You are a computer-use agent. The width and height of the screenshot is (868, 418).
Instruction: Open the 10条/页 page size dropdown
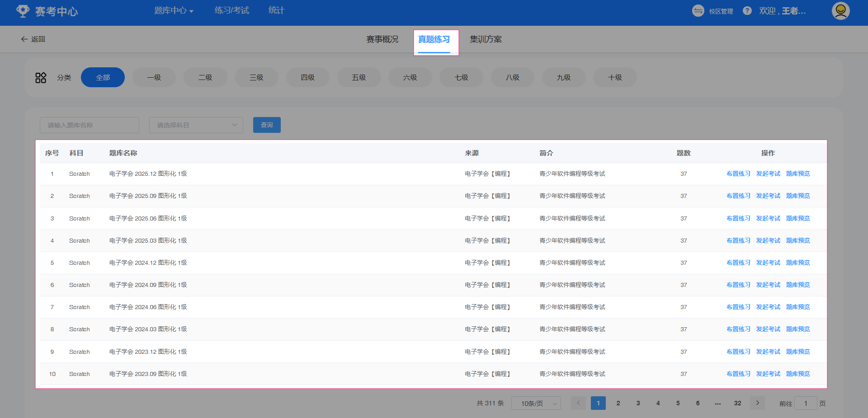click(x=536, y=403)
